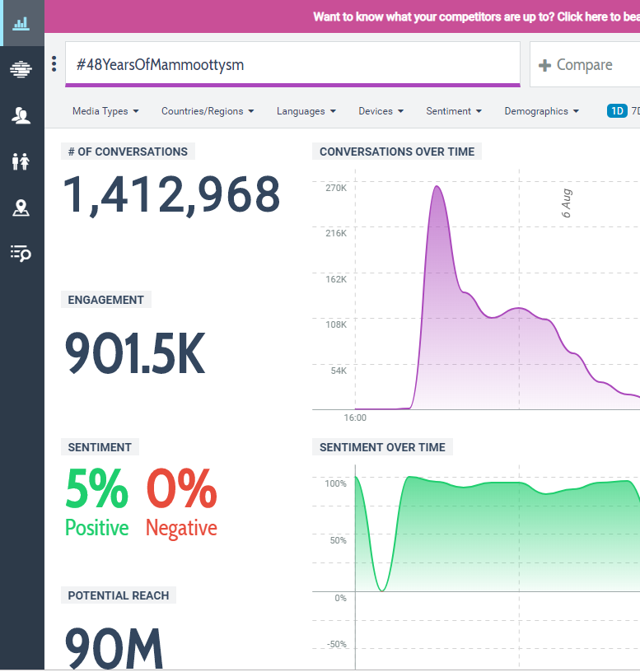Click the # OF CONVERSATIONS label
This screenshot has width=640, height=672.
coord(128,152)
